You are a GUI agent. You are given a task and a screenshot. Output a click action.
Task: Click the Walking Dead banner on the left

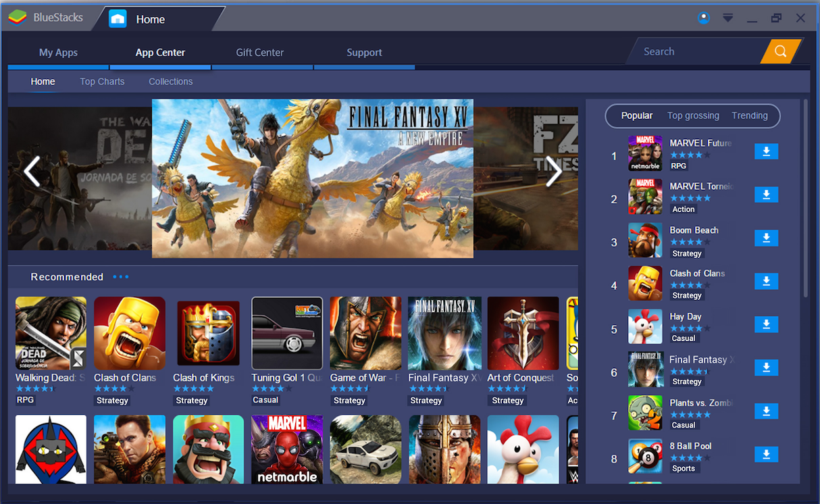click(80, 178)
